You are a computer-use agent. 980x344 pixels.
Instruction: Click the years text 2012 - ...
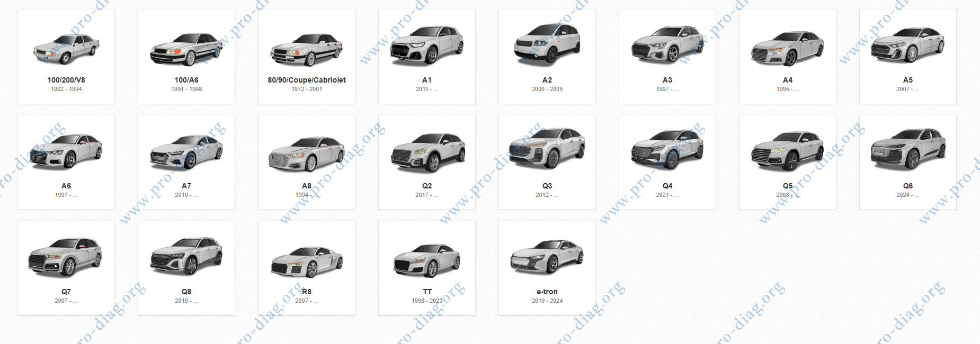pos(547,195)
